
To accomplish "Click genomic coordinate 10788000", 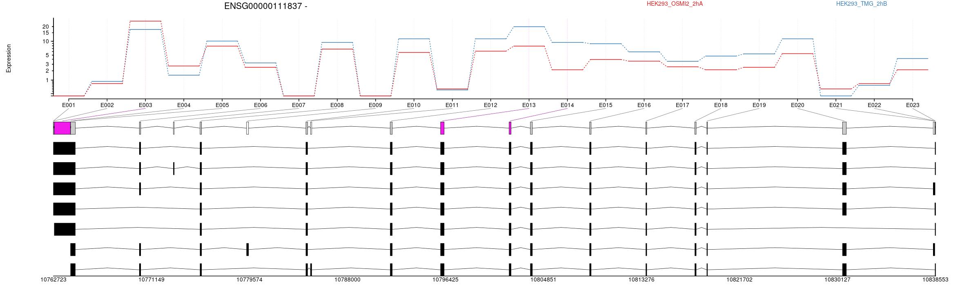I will tap(347, 280).
